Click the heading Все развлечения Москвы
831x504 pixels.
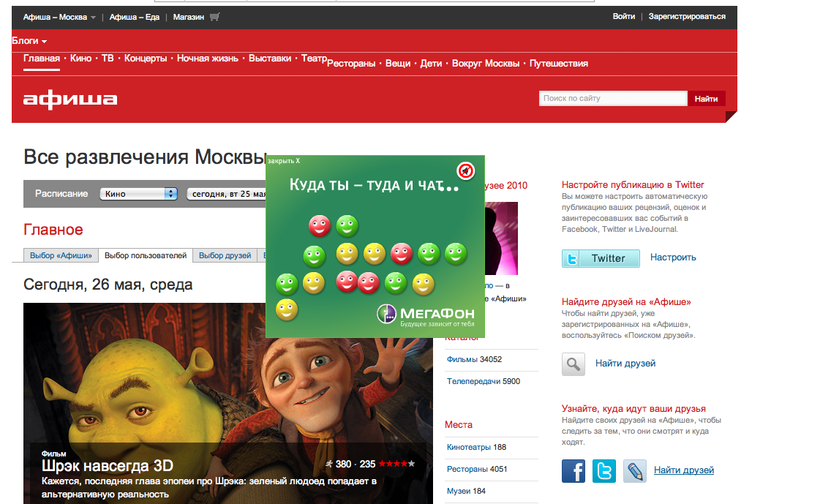click(x=145, y=157)
